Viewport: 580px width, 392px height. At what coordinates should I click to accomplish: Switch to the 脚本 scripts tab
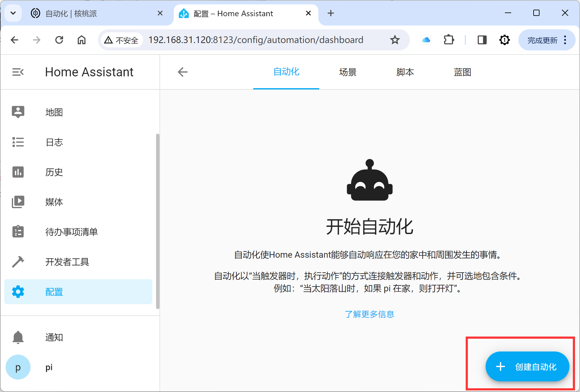(405, 72)
